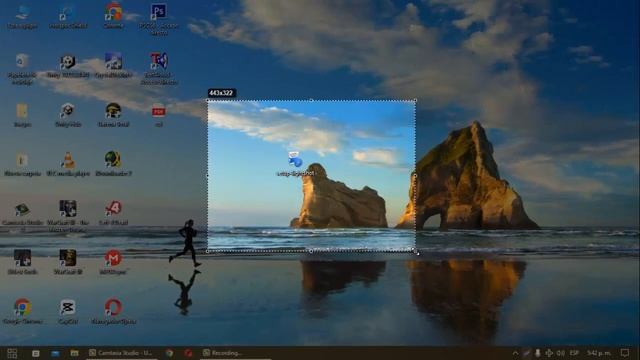640x360 pixels.
Task: Open the notification action center
Action: (625, 353)
